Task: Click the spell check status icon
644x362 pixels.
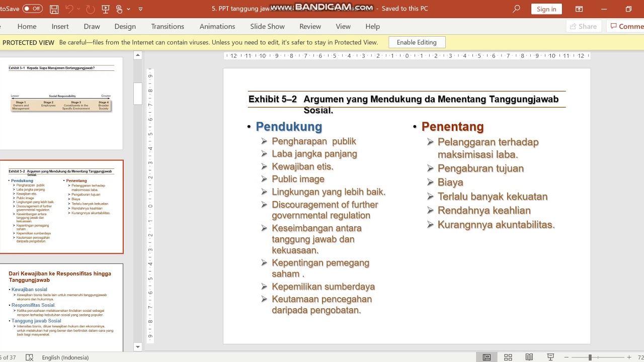Action: [30, 357]
